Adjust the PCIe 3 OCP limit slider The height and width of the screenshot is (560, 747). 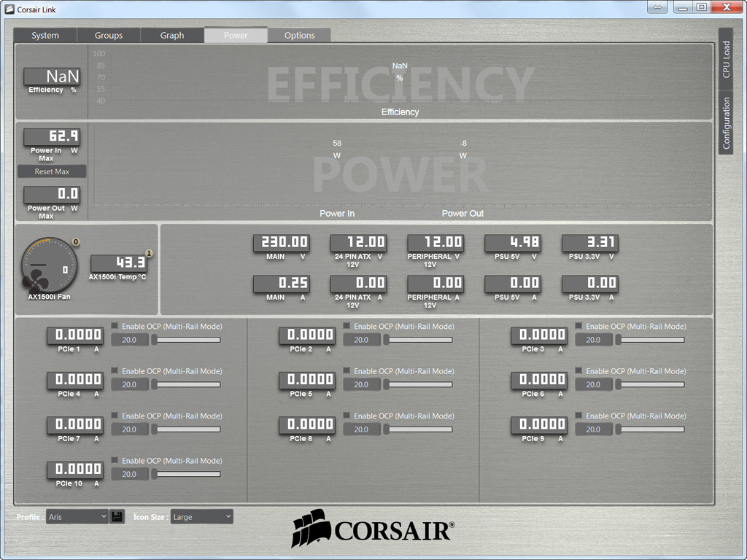(x=650, y=340)
